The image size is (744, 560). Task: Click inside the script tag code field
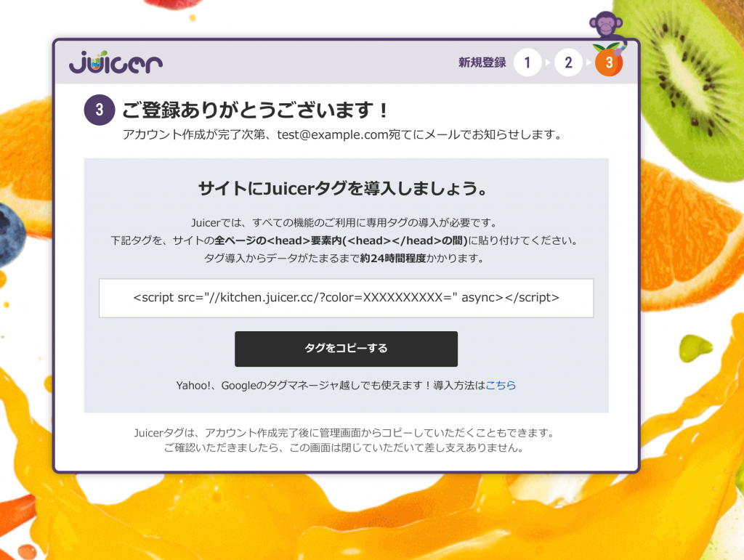[346, 298]
